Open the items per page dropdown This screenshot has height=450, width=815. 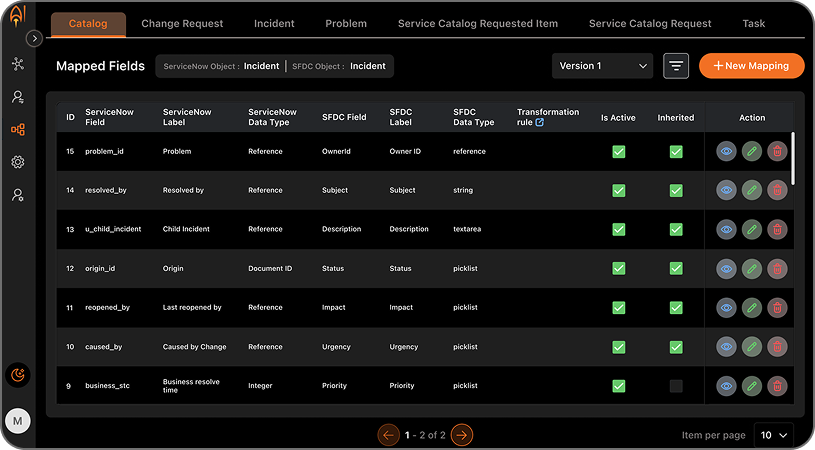pos(773,435)
